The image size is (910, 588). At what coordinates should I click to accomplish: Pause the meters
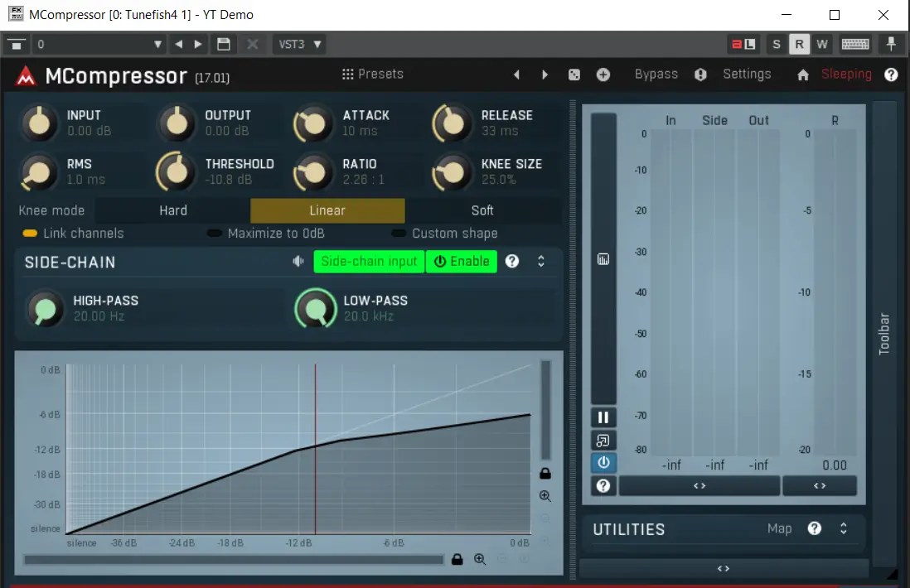[603, 417]
